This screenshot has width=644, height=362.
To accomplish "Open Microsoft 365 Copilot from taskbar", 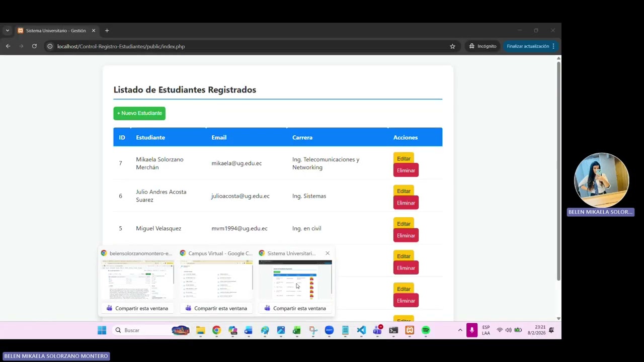I will pos(232,330).
